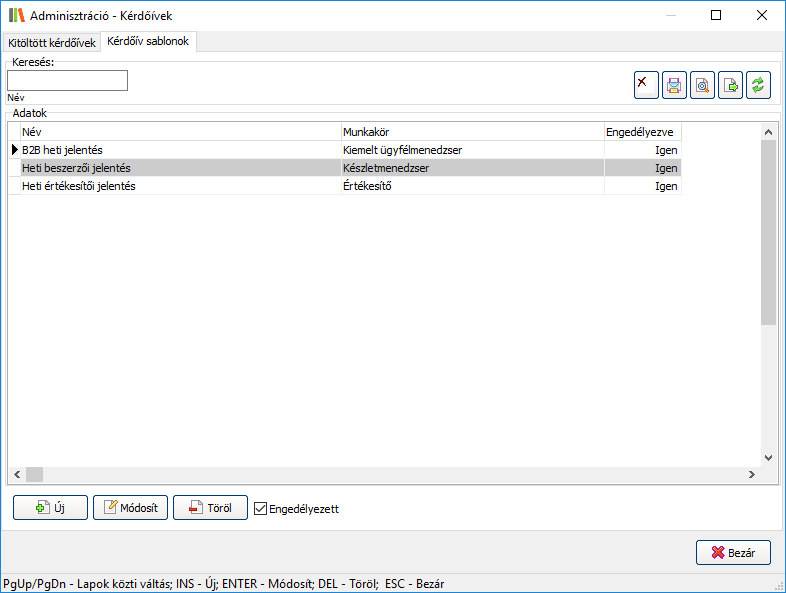Screen dimensions: 786x593
Task: Sort by the Munkakör column header
Action: [472, 132]
